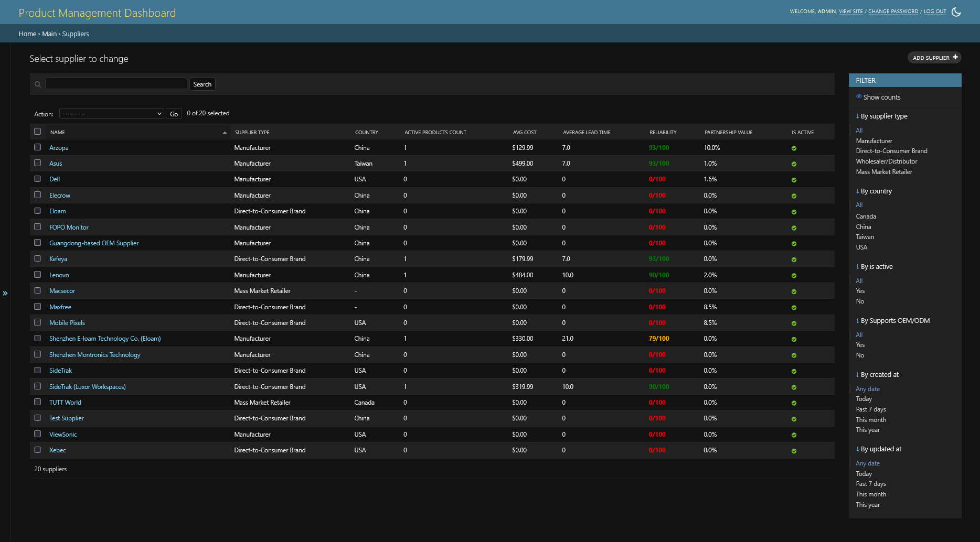980x542 pixels.
Task: Click Add Supplier button
Action: [934, 58]
